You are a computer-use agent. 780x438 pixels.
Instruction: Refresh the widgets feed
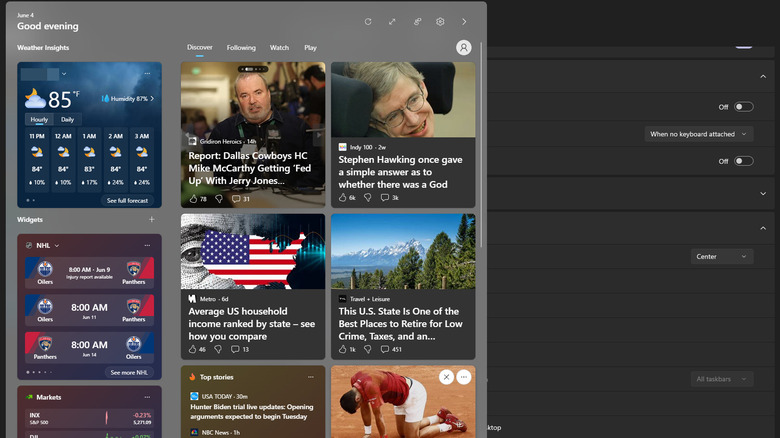tap(368, 21)
